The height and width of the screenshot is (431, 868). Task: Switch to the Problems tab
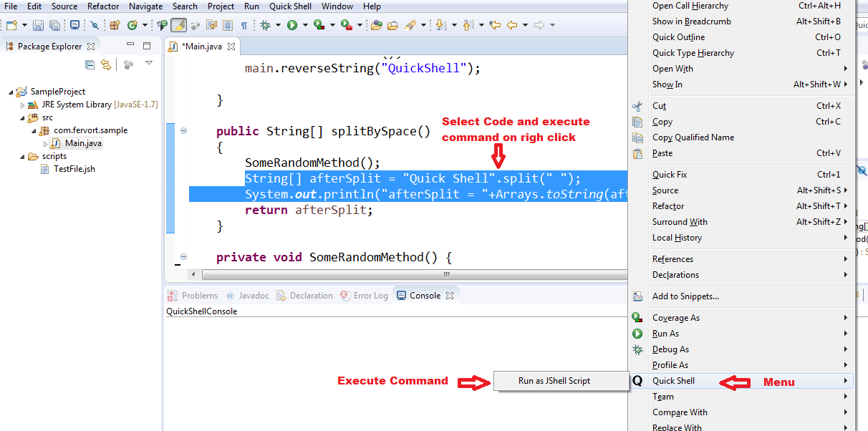193,296
